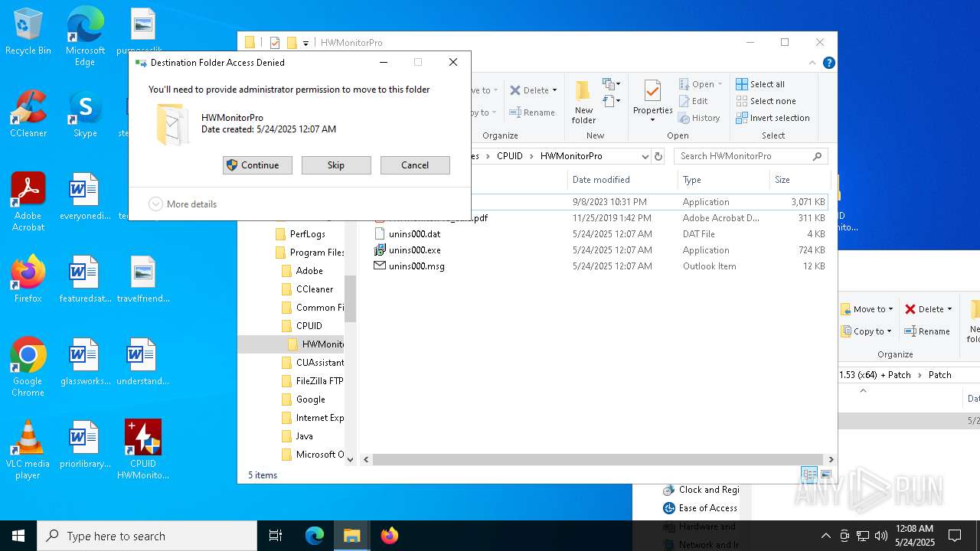
Task: Click Edit in the ribbon Open group
Action: [694, 101]
